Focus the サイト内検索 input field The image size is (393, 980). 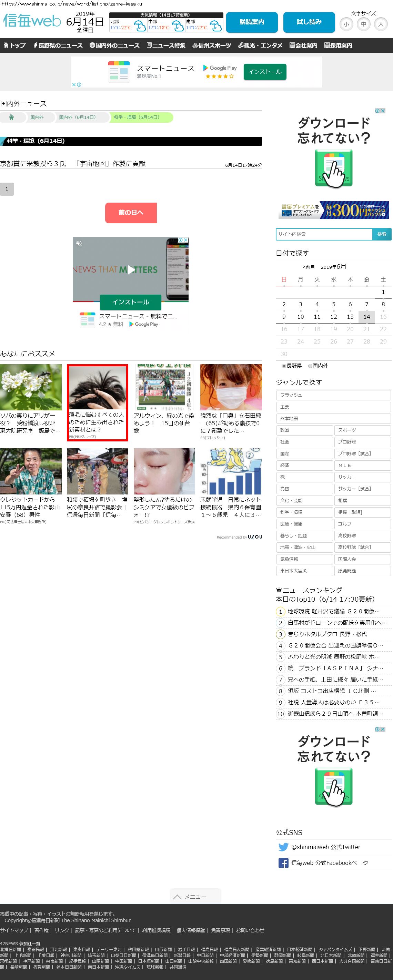tap(324, 234)
